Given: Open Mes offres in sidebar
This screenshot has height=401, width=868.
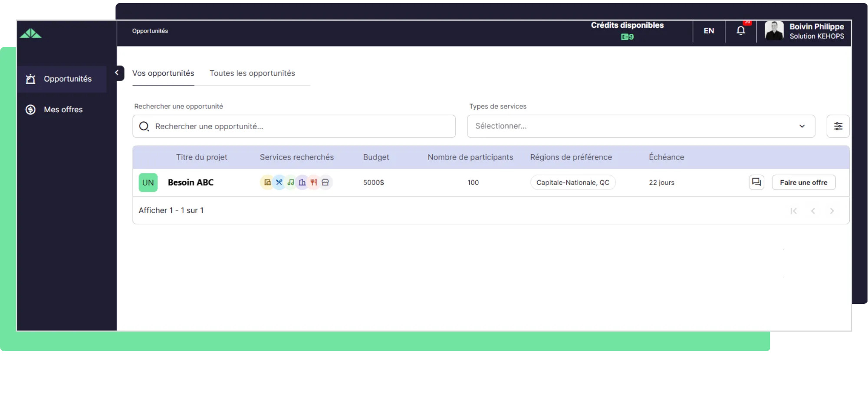Looking at the screenshot, I should click(63, 110).
